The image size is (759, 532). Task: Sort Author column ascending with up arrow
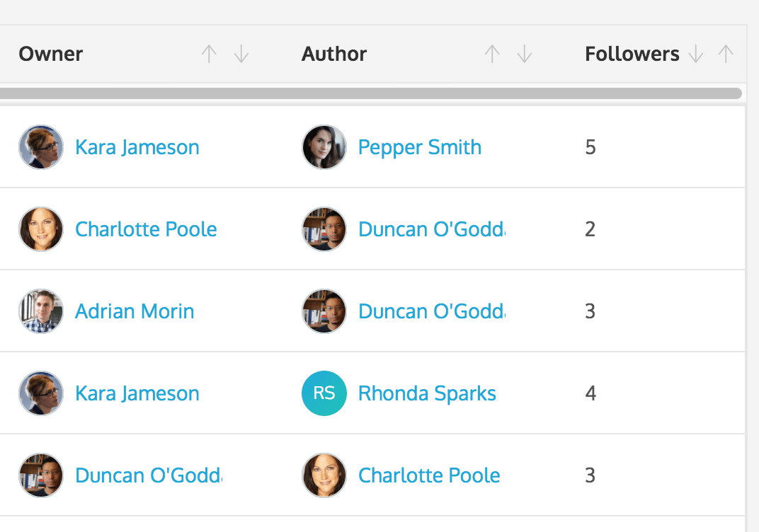coord(492,54)
